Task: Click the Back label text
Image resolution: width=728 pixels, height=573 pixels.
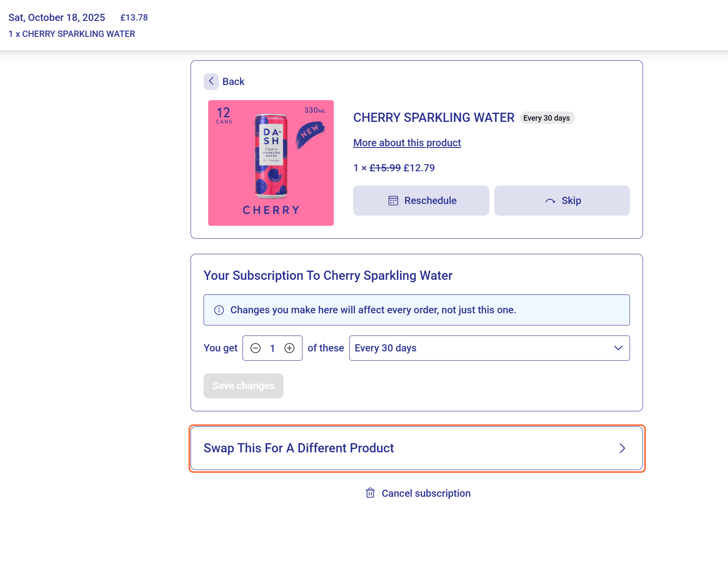Action: click(x=233, y=82)
